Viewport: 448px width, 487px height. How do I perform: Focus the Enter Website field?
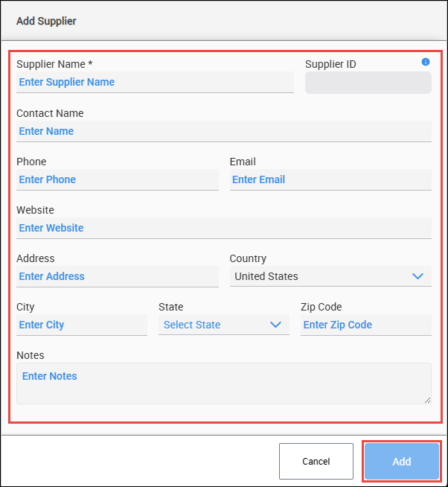[x=223, y=228]
